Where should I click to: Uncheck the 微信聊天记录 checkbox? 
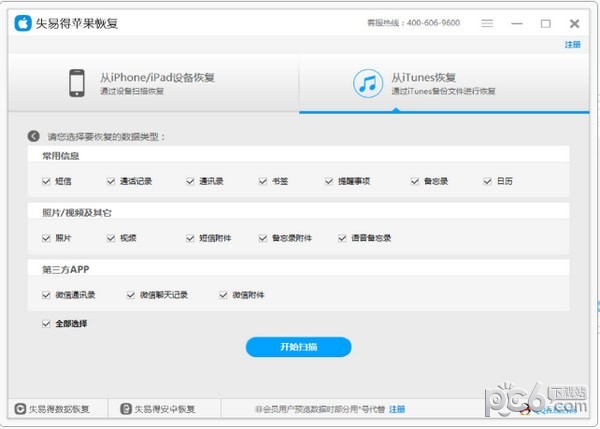[x=131, y=295]
